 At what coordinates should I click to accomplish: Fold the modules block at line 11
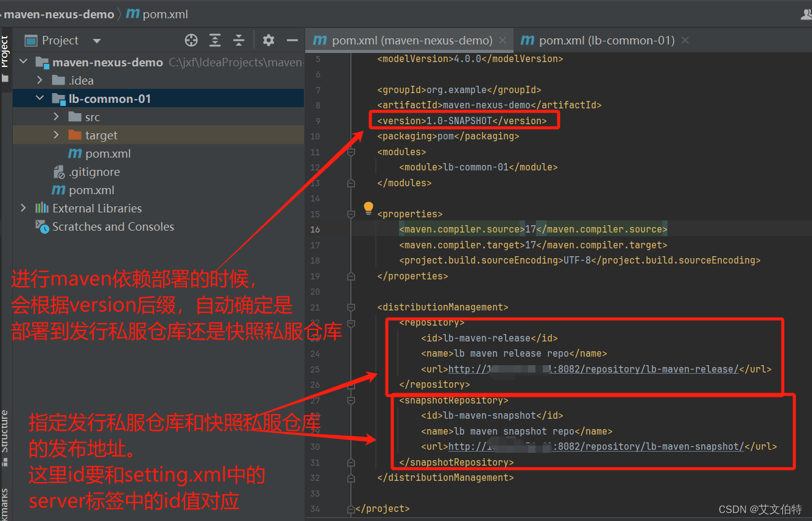[x=351, y=152]
